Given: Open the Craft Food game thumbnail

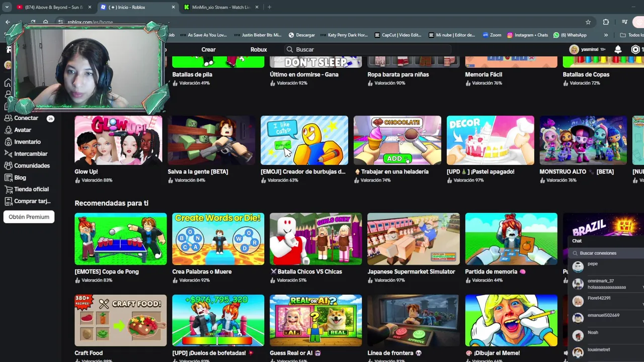Looking at the screenshot, I should pos(121,320).
